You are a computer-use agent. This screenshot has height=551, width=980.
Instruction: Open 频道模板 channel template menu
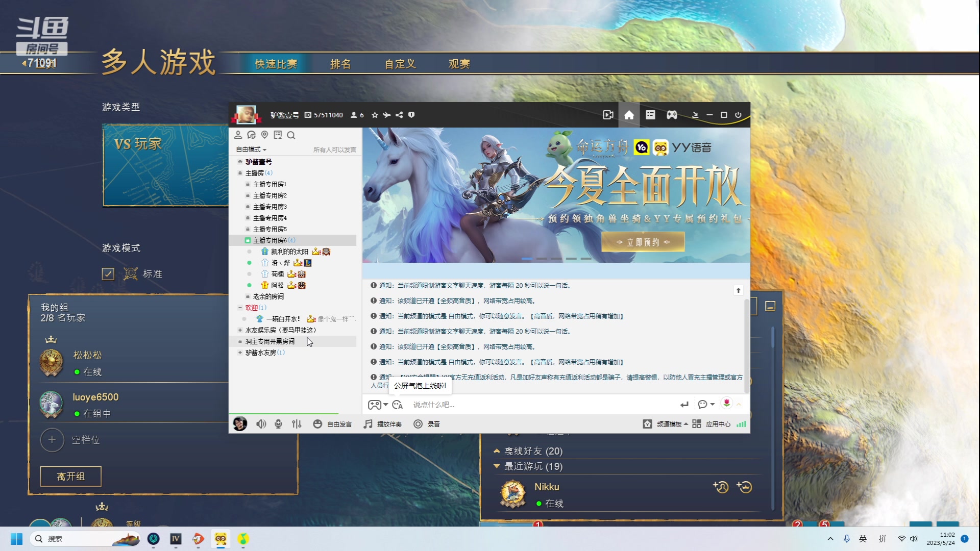[x=666, y=424]
